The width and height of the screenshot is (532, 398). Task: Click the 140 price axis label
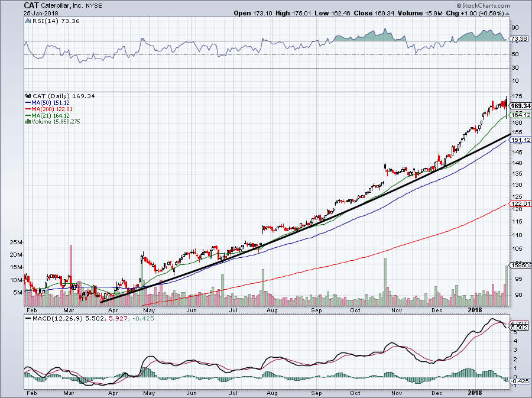(517, 163)
